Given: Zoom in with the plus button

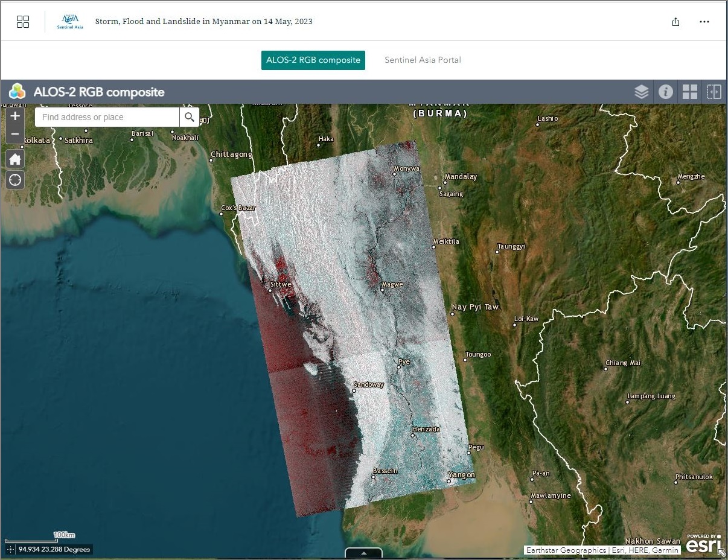Looking at the screenshot, I should point(14,115).
